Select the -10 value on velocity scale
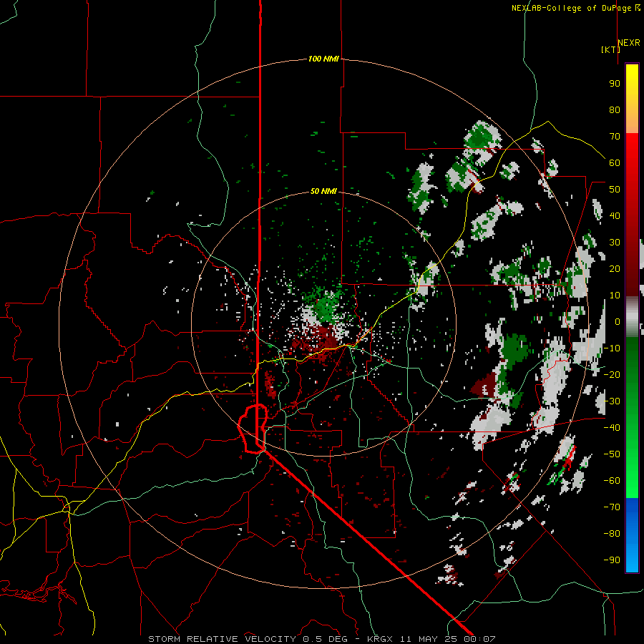 tap(612, 348)
